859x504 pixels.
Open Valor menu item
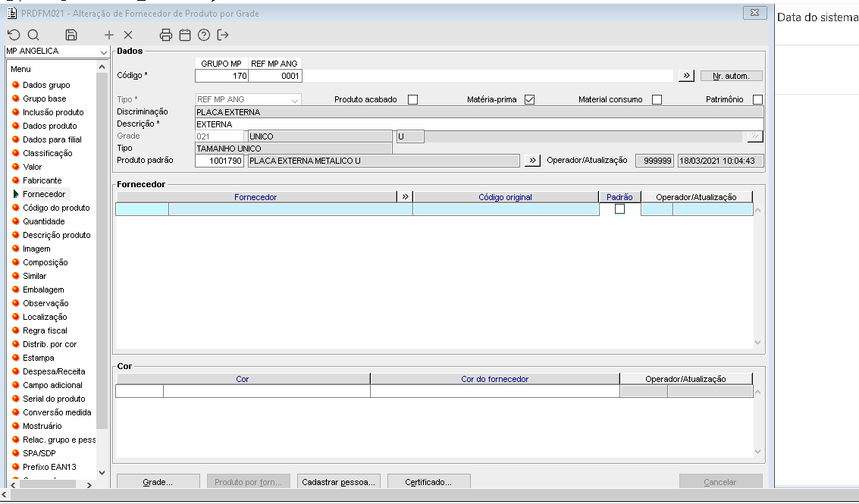[x=33, y=167]
